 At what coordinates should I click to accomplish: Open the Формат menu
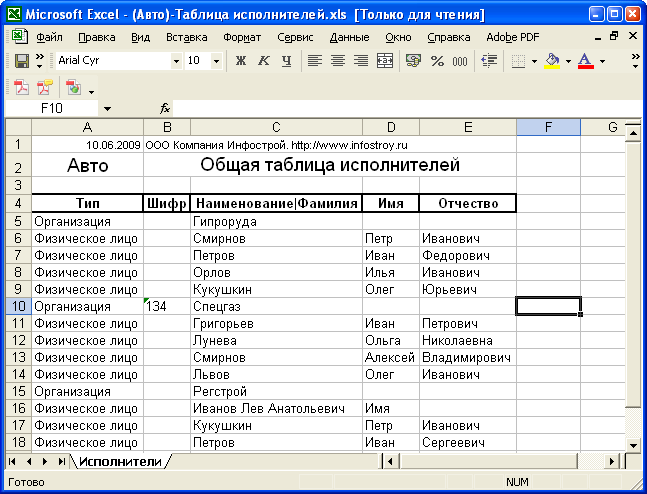(242, 37)
